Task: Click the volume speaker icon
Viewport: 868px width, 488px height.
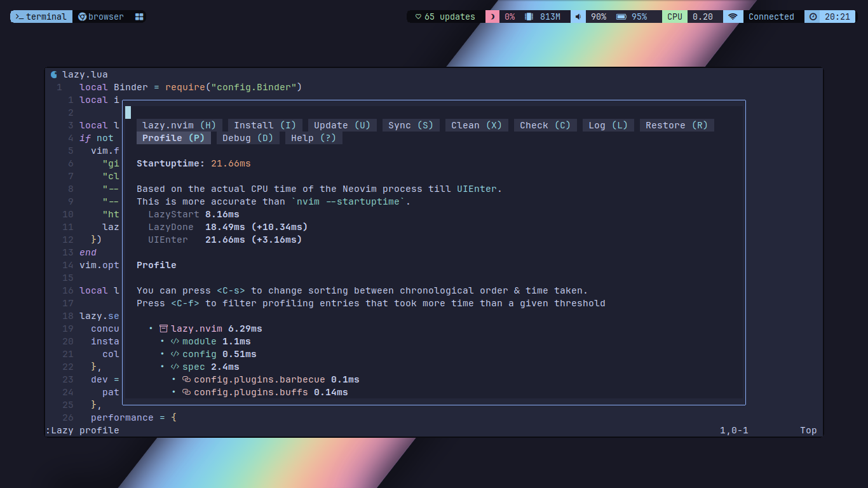Action: (x=578, y=17)
